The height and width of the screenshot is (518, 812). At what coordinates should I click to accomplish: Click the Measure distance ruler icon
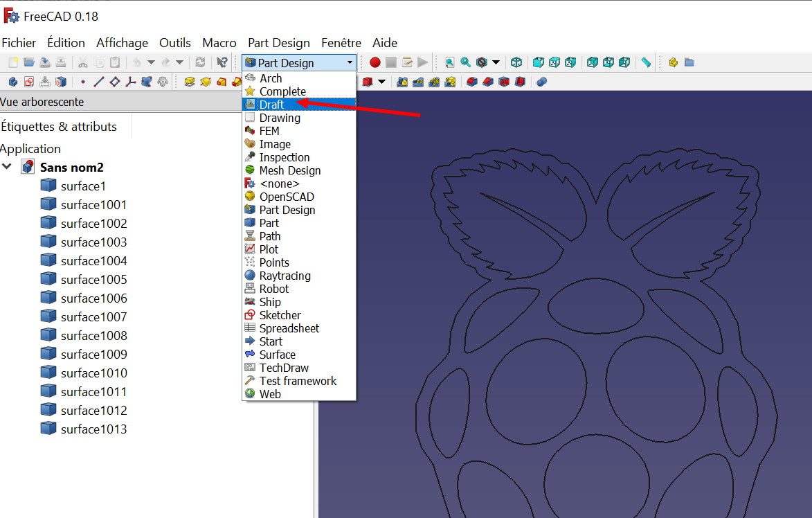(646, 63)
